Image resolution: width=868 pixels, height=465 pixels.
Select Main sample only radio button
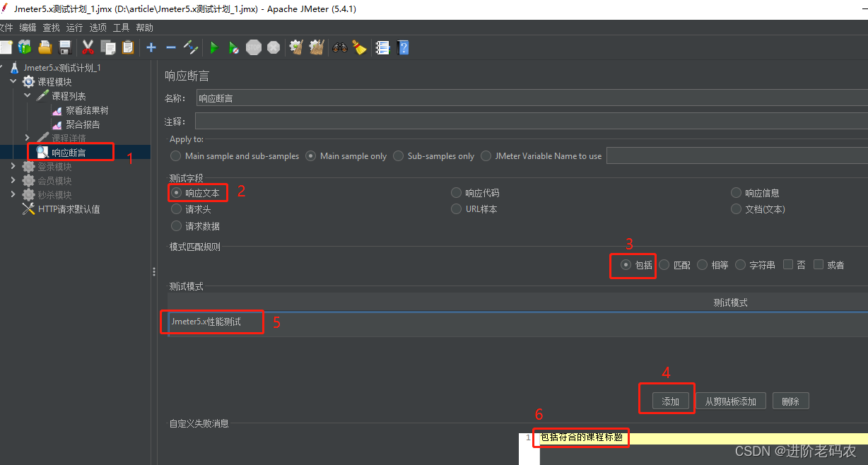click(x=311, y=155)
